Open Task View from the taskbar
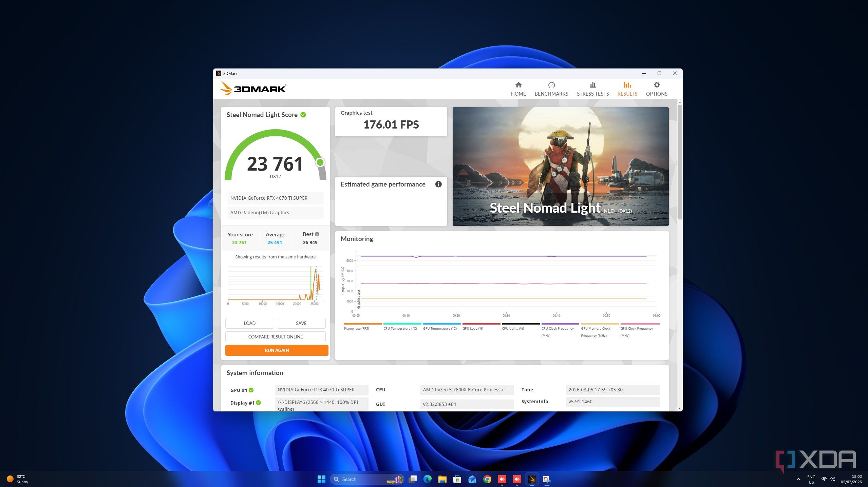Image resolution: width=868 pixels, height=487 pixels. click(x=413, y=479)
